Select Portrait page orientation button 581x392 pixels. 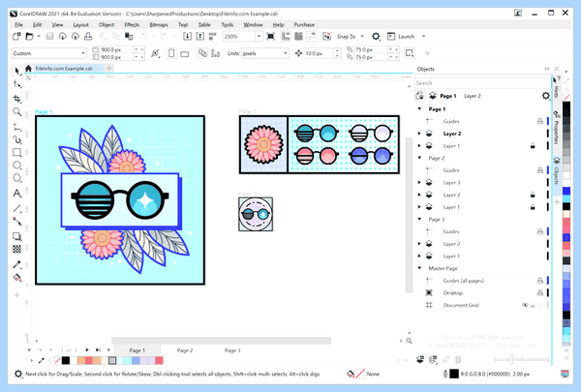click(x=171, y=53)
